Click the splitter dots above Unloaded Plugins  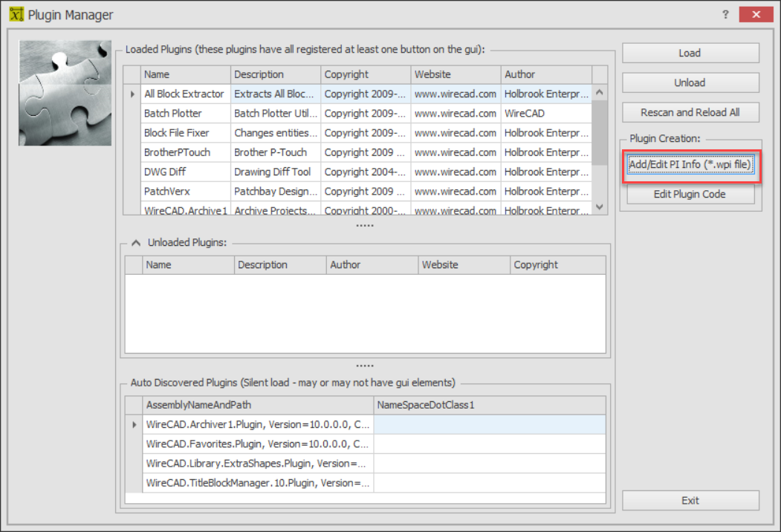click(x=365, y=226)
